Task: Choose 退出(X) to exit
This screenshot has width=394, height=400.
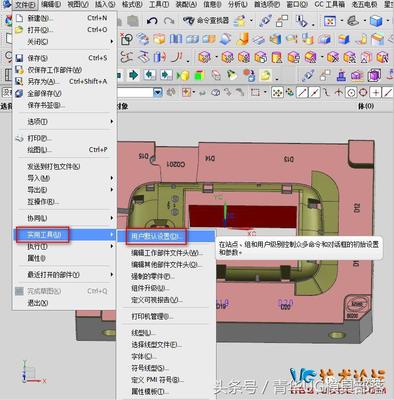Action: coord(64,303)
